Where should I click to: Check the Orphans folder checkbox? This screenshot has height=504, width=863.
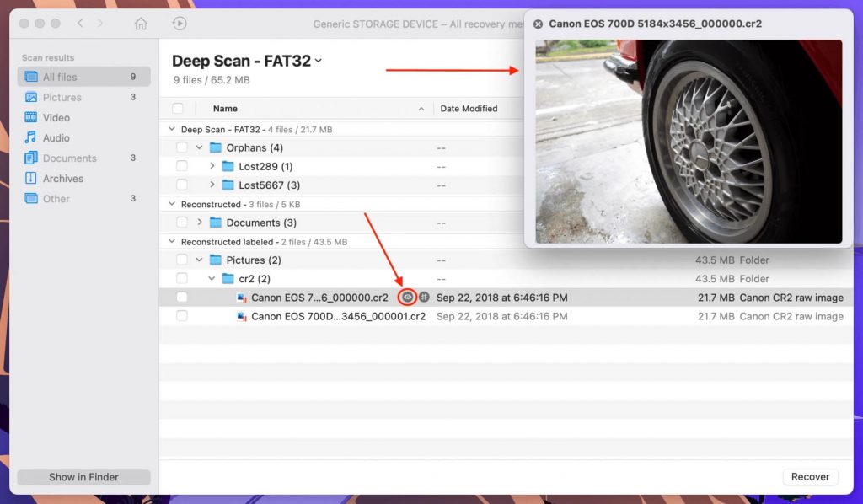click(x=182, y=147)
